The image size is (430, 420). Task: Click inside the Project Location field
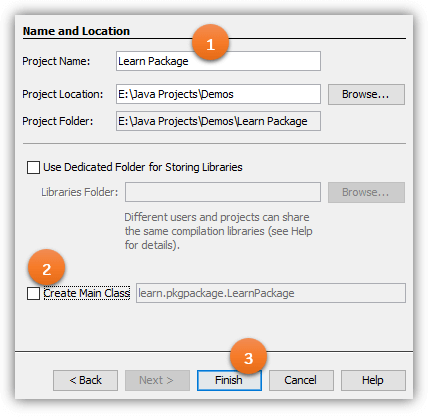coord(218,94)
